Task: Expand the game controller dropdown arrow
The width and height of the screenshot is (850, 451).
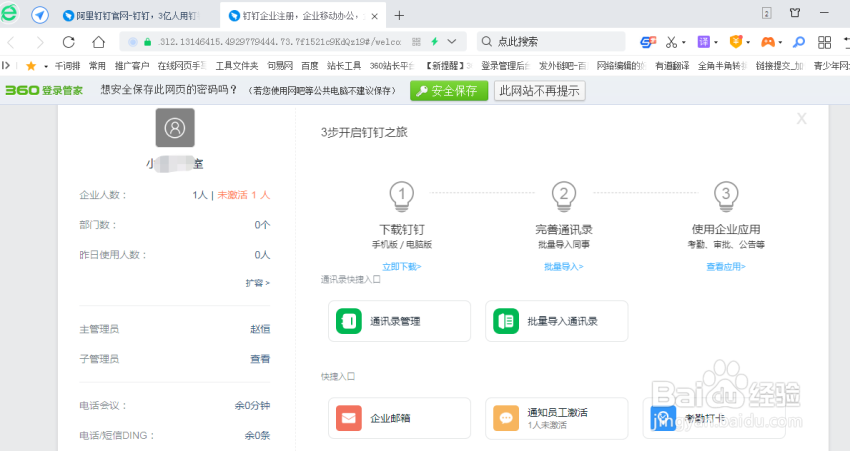Action: tap(780, 42)
